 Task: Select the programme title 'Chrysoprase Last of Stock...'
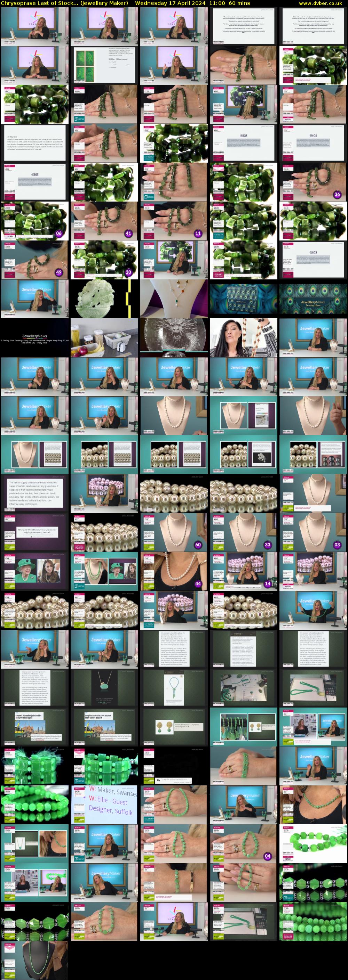click(x=39, y=3)
